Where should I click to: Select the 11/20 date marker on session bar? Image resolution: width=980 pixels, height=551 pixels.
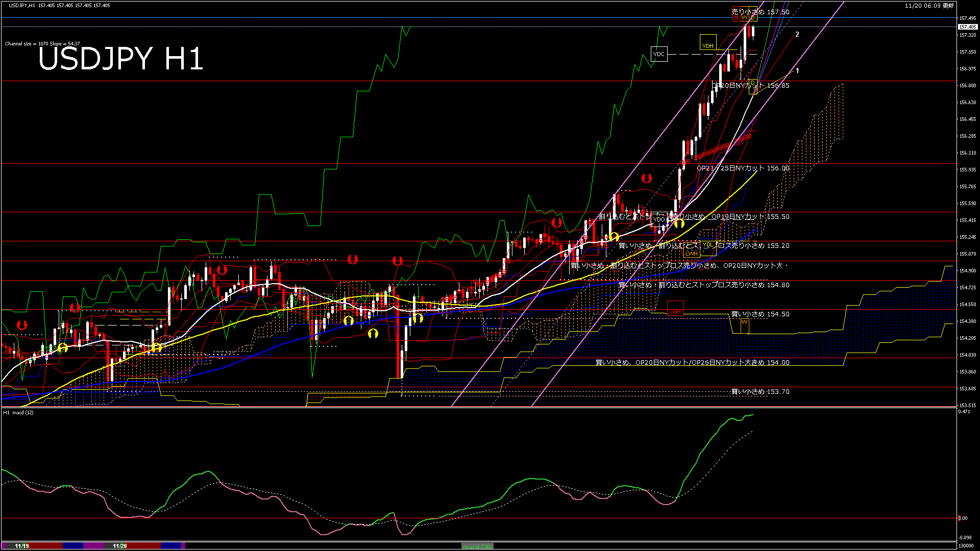119,546
